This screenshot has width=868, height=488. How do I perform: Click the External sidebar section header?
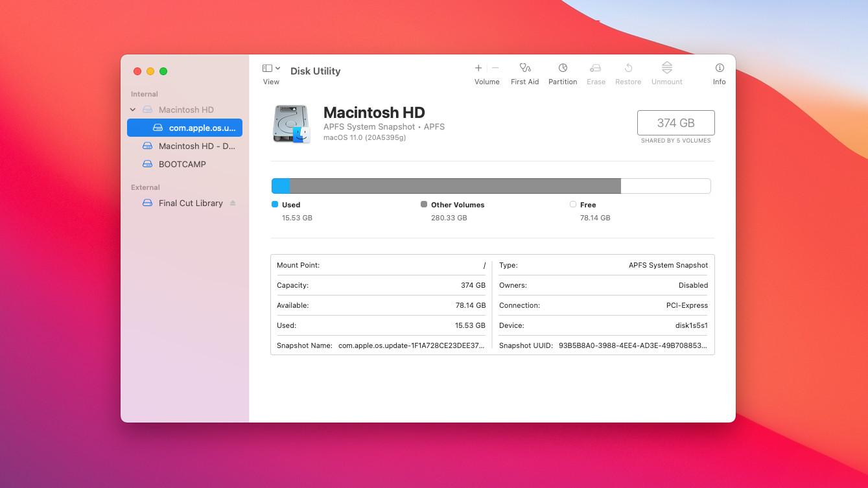[145, 187]
